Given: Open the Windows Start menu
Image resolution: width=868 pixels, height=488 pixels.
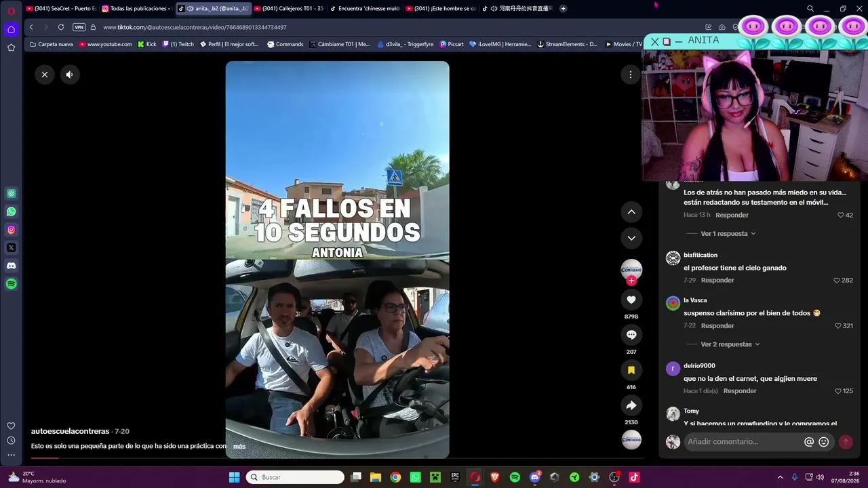Looking at the screenshot, I should [234, 477].
